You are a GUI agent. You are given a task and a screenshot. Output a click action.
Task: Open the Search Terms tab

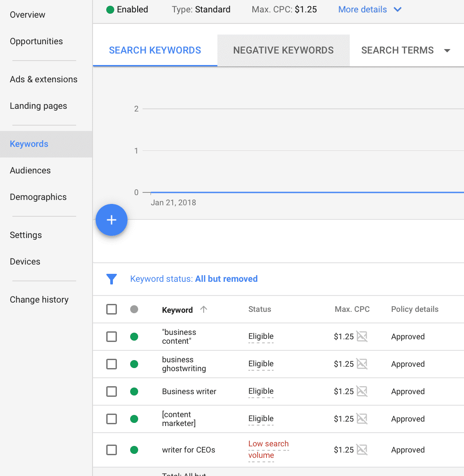[x=397, y=50]
